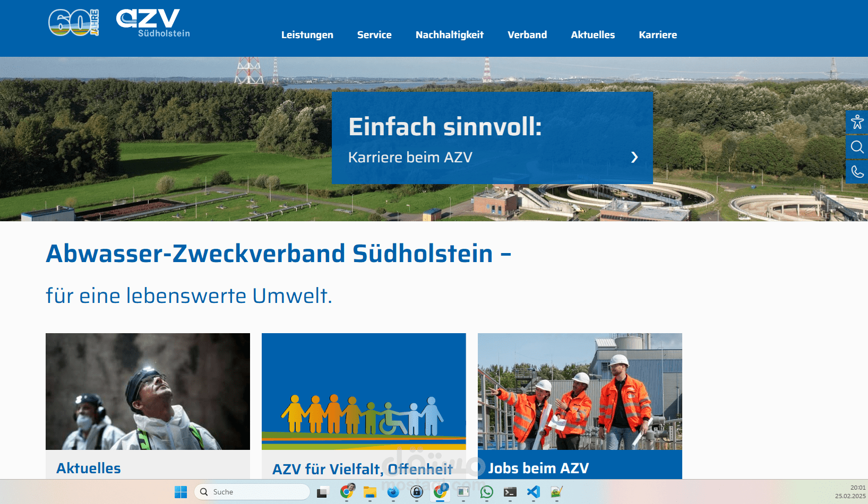This screenshot has width=868, height=504.
Task: Open the site search magnifier icon
Action: [857, 147]
